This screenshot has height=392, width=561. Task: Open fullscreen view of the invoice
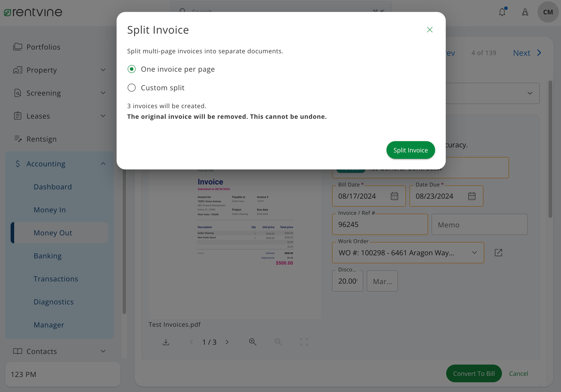point(304,342)
